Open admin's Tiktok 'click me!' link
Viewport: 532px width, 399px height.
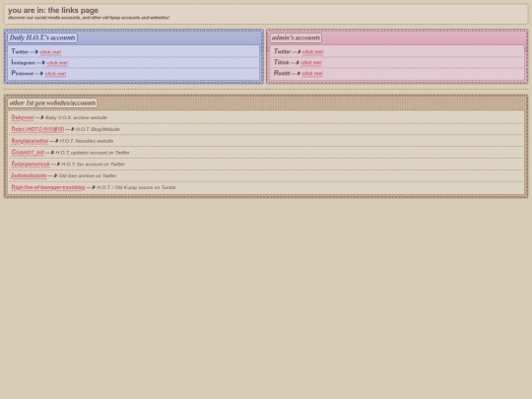pos(311,62)
